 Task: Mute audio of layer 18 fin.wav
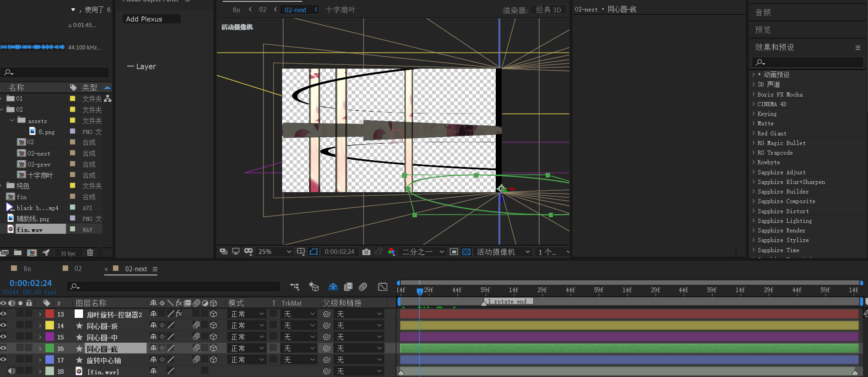[x=11, y=371]
